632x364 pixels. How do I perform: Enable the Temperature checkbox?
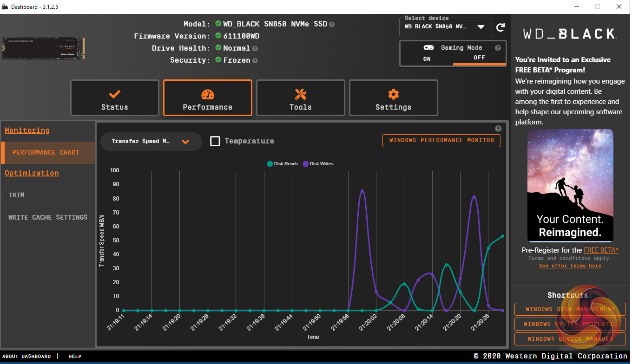coord(215,141)
